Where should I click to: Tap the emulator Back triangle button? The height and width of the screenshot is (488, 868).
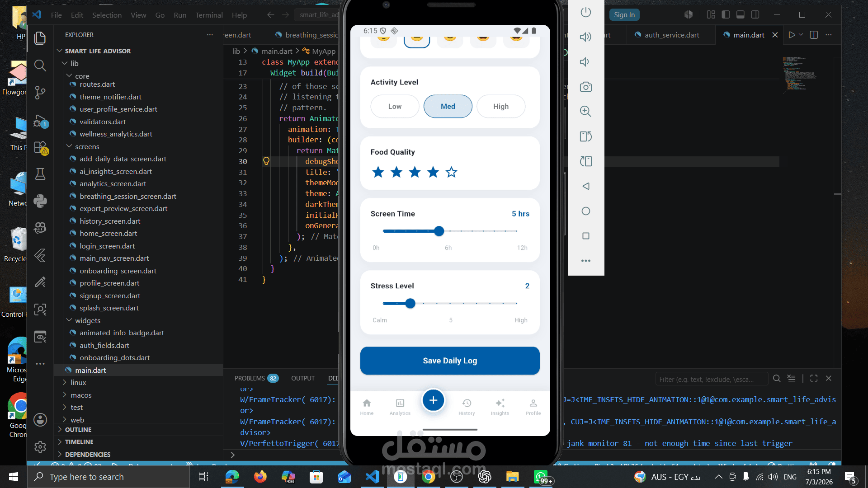586,186
